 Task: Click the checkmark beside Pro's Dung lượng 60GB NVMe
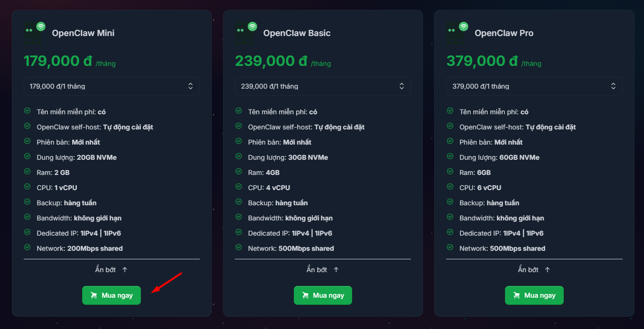[x=449, y=157]
